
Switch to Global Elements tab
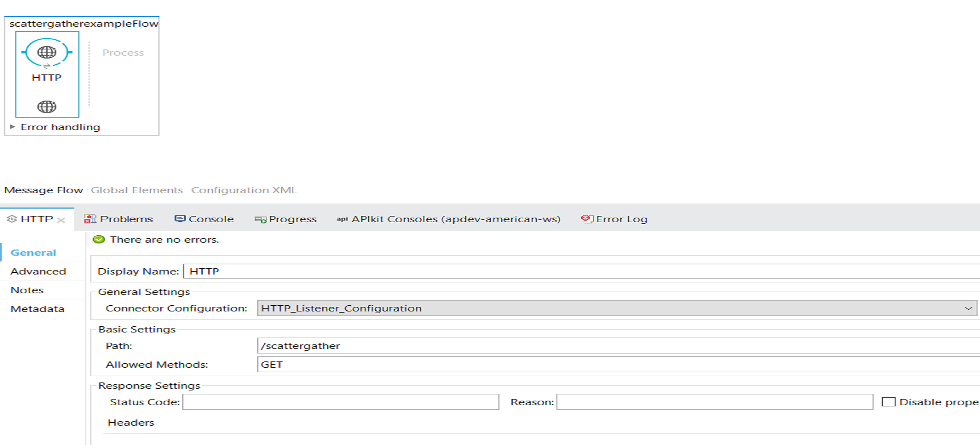[x=137, y=190]
